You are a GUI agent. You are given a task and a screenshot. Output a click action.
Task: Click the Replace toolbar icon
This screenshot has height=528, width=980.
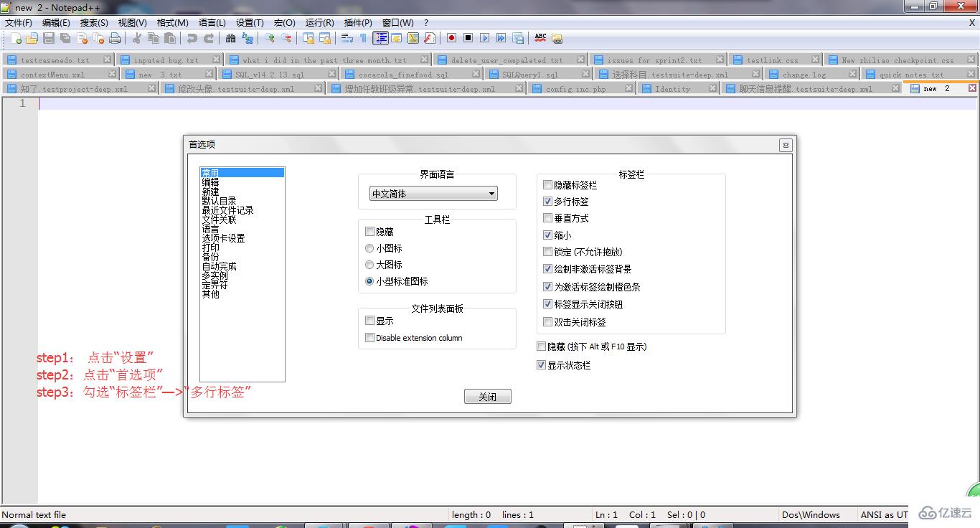[x=248, y=38]
